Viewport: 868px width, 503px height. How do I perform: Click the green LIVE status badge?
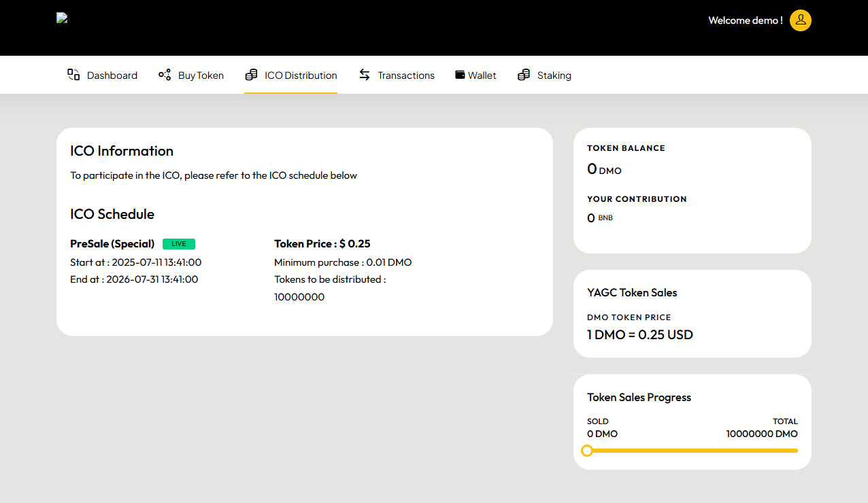coord(179,244)
